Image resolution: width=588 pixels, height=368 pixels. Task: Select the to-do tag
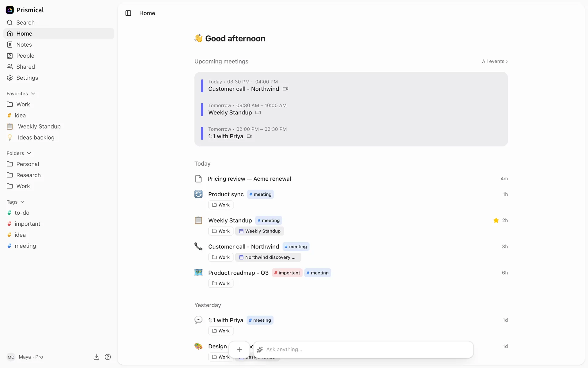point(59,213)
